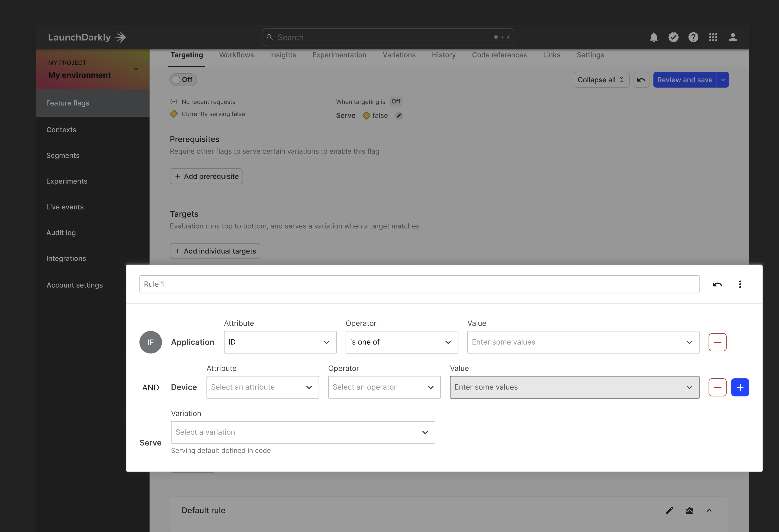The image size is (779, 532).
Task: Switch to the Variations tab
Action: (399, 55)
